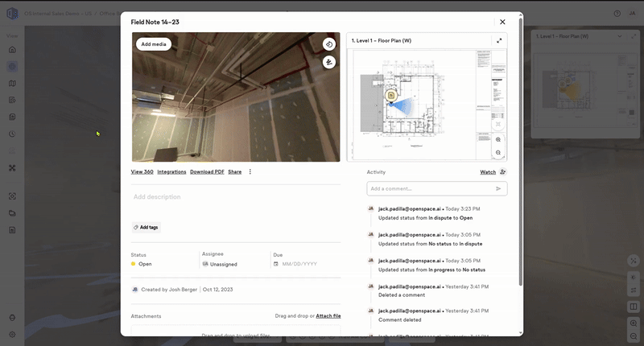Click the markup scribble icon on photo

[329, 63]
